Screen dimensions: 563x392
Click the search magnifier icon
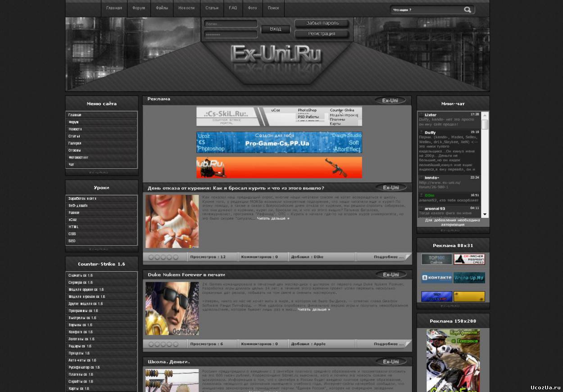(468, 9)
